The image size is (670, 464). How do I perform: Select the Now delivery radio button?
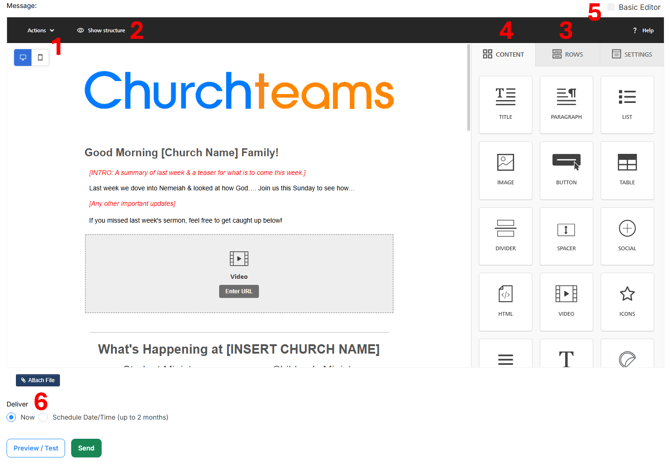(x=12, y=417)
